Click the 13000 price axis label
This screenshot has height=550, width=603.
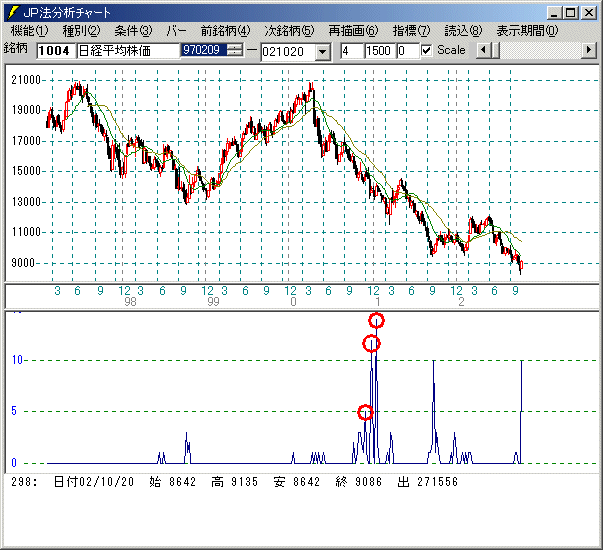[x=26, y=202]
